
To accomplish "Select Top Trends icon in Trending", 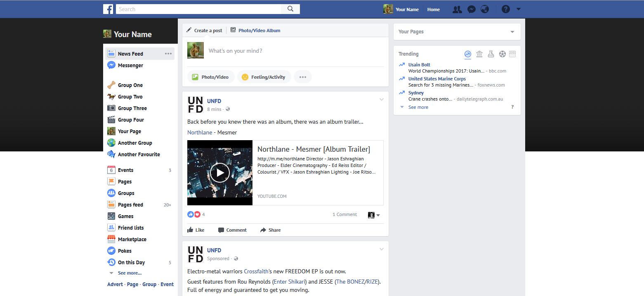I will point(467,54).
